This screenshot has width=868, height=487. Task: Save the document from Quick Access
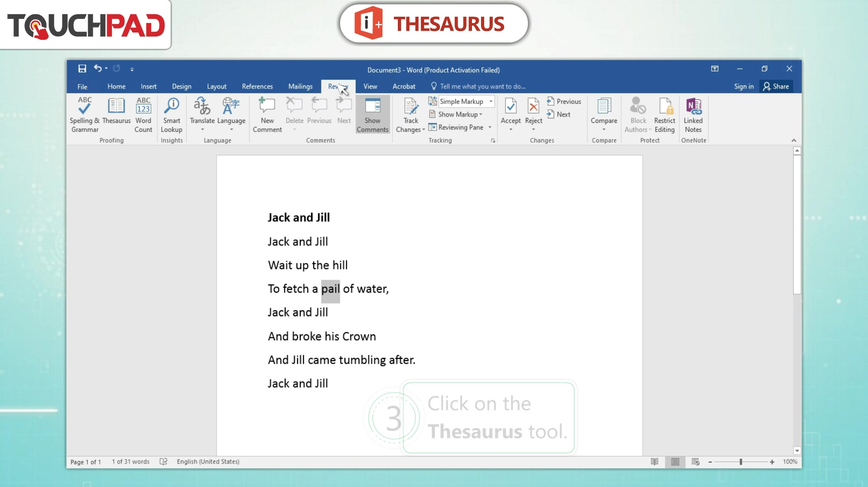(82, 69)
